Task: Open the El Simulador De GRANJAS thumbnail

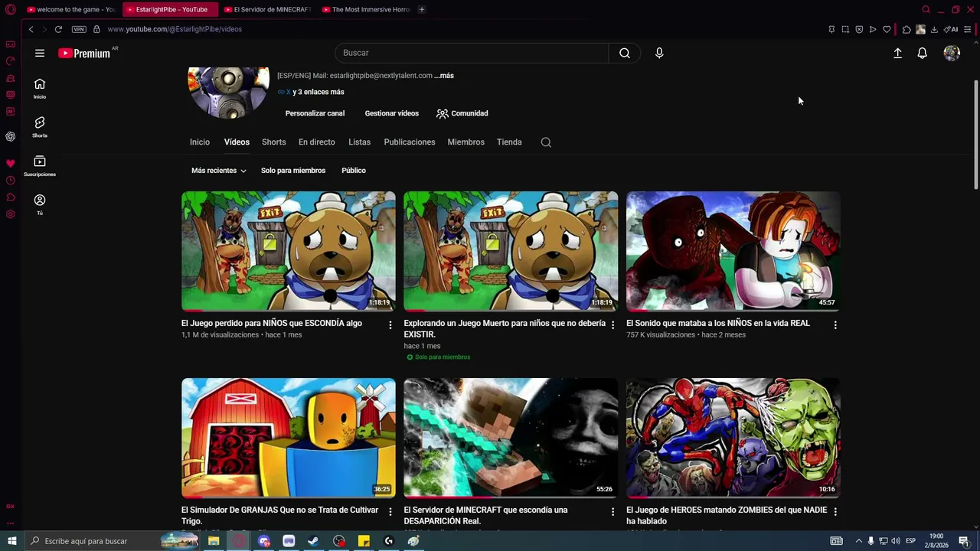Action: coord(289,438)
